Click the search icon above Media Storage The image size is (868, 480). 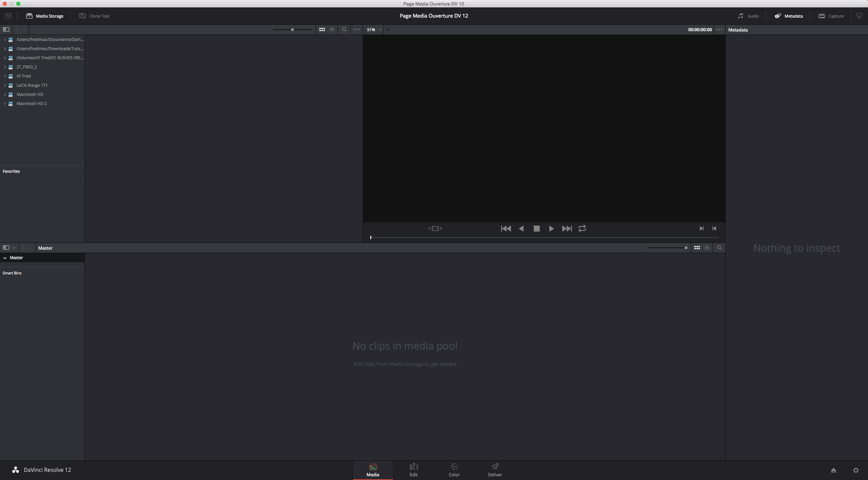tap(344, 29)
